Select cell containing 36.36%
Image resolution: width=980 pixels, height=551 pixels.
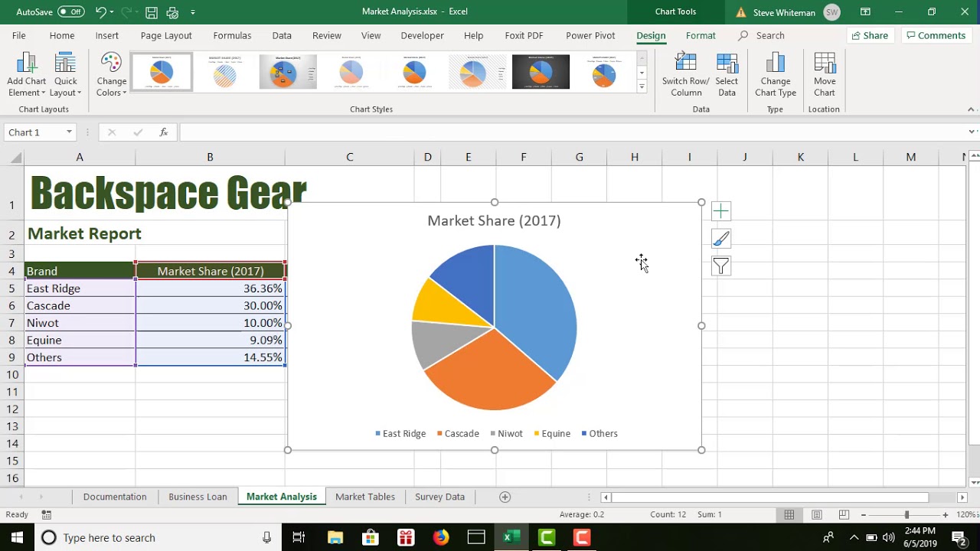(x=210, y=289)
